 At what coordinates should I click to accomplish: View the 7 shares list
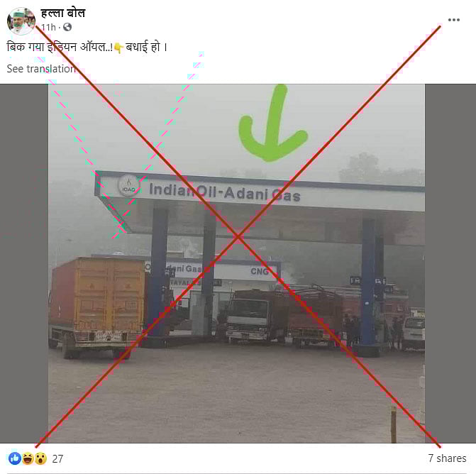pos(447,458)
